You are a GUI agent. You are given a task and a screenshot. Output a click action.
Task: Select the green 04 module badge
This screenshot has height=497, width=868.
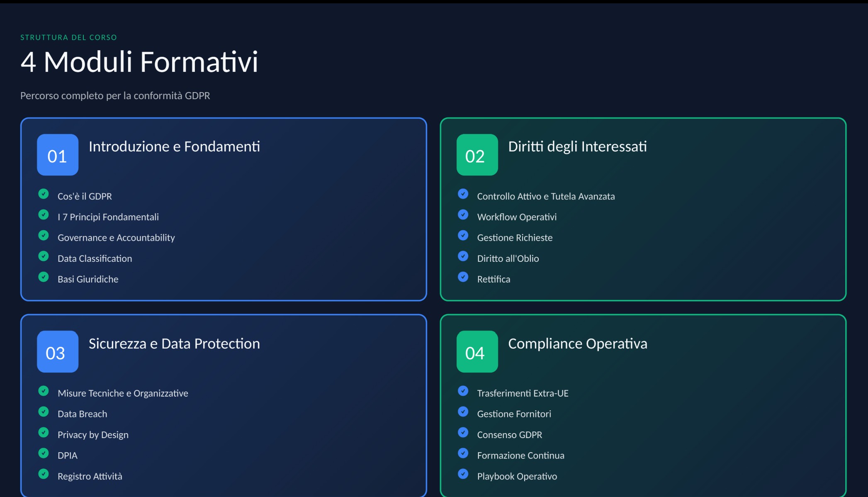(x=477, y=351)
